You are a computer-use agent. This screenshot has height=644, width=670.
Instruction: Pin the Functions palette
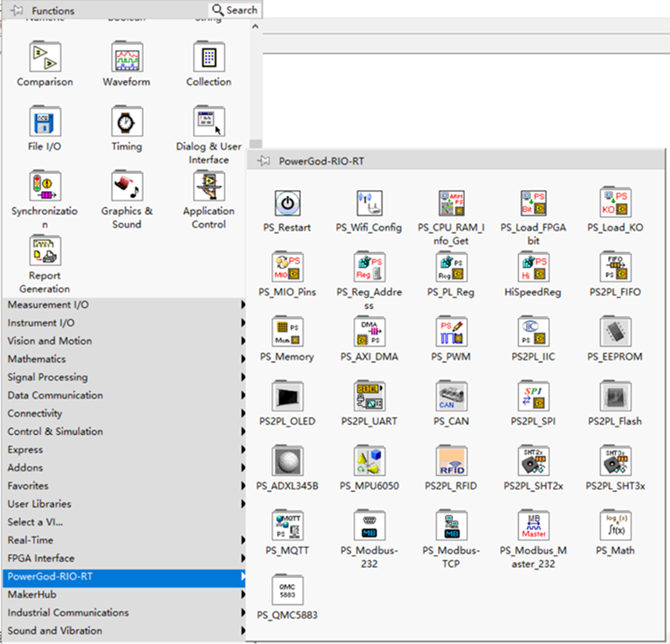pyautogui.click(x=16, y=10)
